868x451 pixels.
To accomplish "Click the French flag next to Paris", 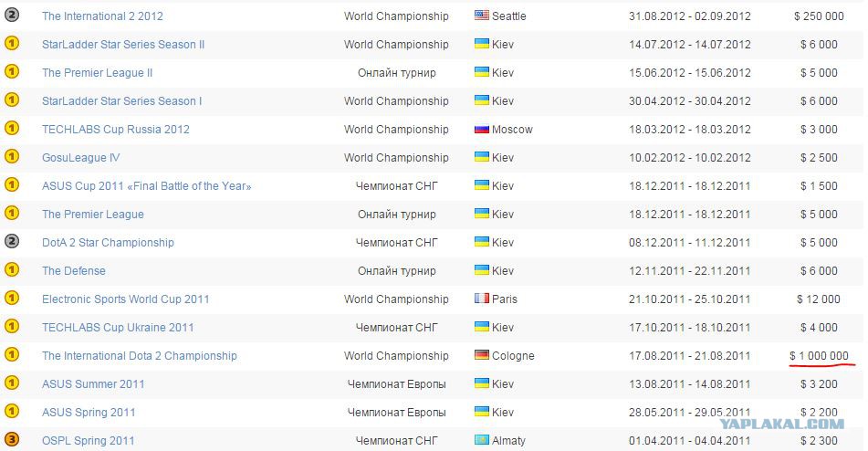I will (482, 299).
